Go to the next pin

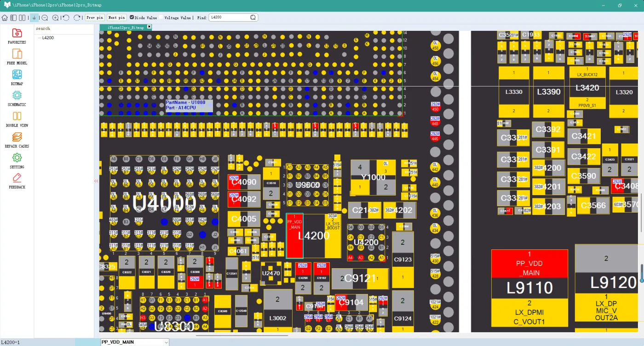click(x=116, y=17)
